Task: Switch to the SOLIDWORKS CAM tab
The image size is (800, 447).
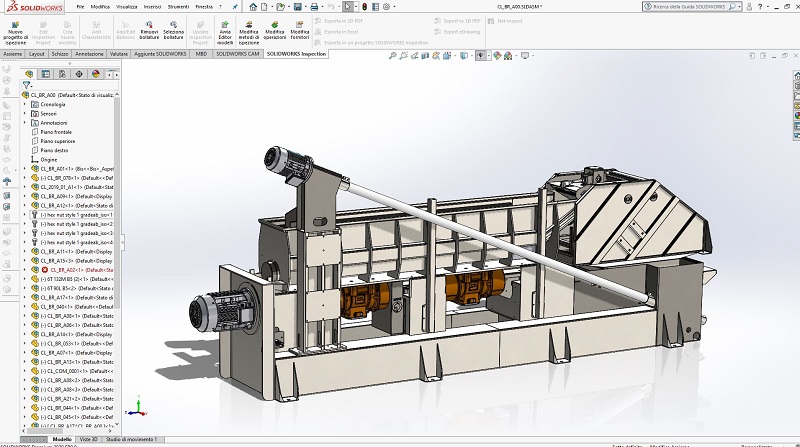Action: tap(235, 54)
